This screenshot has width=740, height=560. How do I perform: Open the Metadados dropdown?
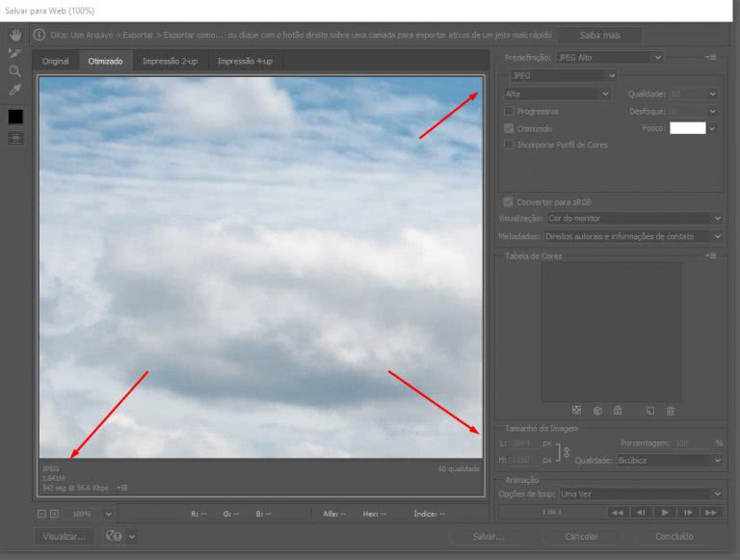(633, 236)
